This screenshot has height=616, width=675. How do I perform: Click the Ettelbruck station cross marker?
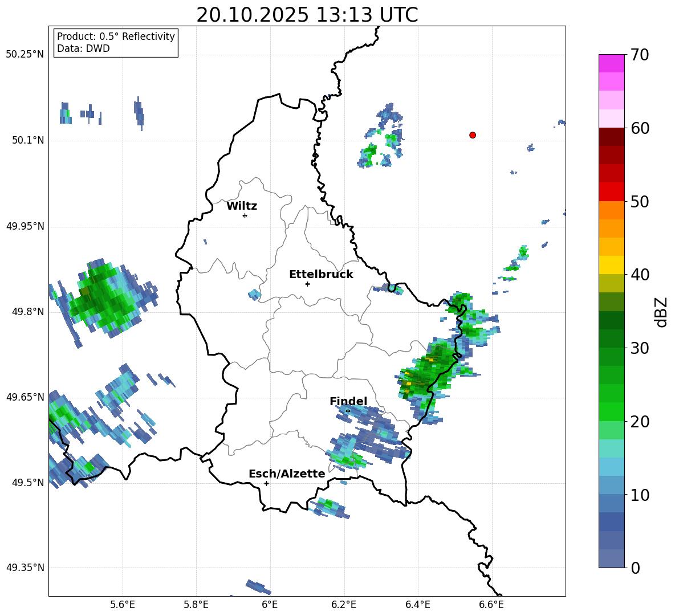(307, 284)
